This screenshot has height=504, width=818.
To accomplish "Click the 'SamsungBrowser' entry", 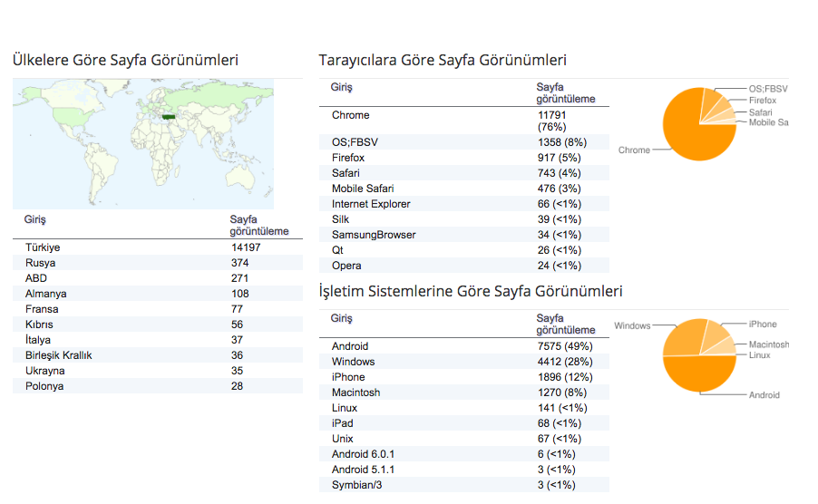I will [374, 235].
